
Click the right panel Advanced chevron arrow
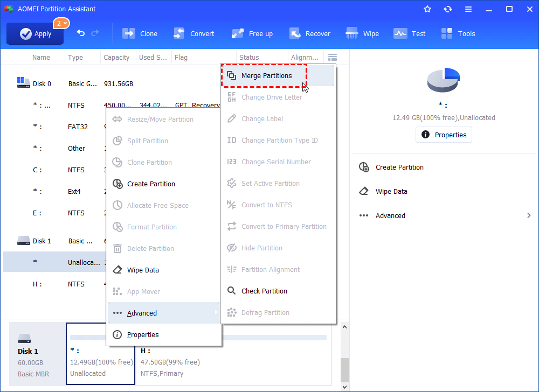click(x=529, y=215)
